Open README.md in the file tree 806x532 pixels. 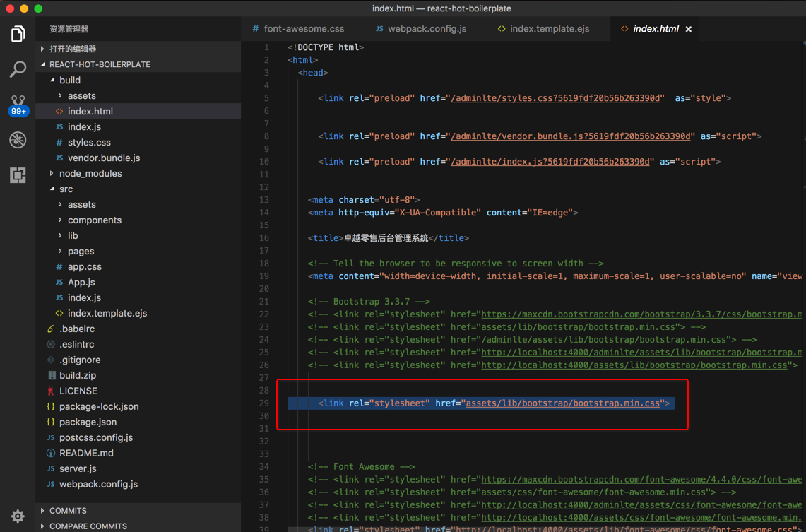[x=86, y=453]
